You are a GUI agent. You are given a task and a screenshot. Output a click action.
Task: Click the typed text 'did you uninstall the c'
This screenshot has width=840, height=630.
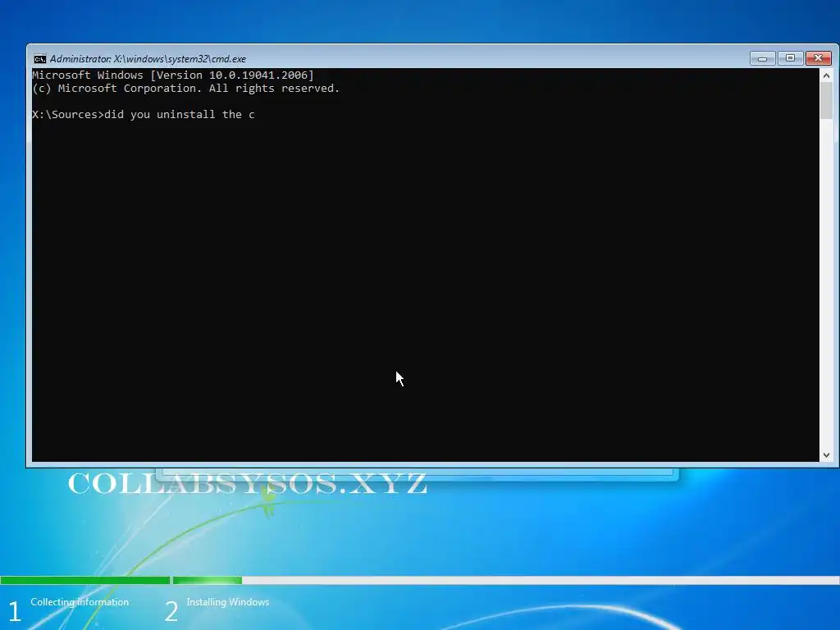click(180, 114)
